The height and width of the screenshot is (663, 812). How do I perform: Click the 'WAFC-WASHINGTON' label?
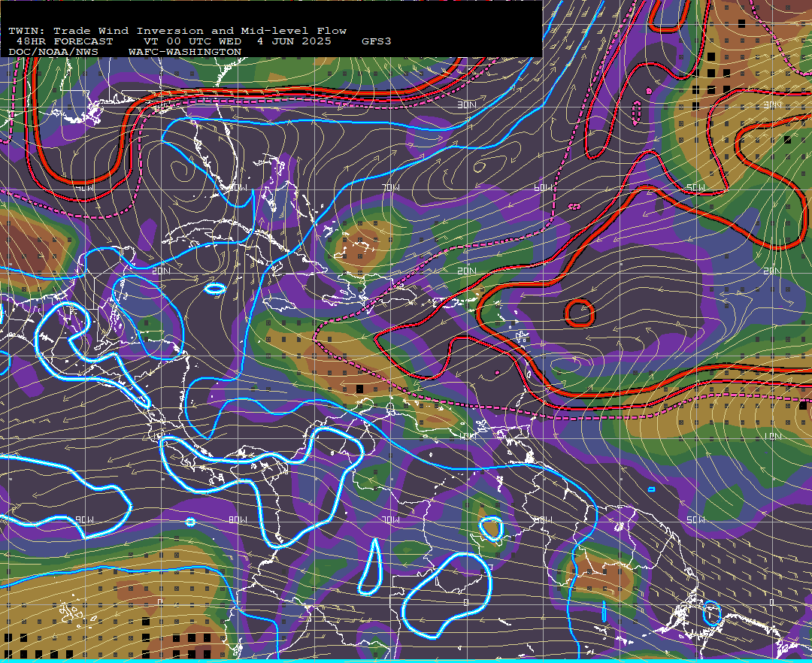[x=185, y=53]
